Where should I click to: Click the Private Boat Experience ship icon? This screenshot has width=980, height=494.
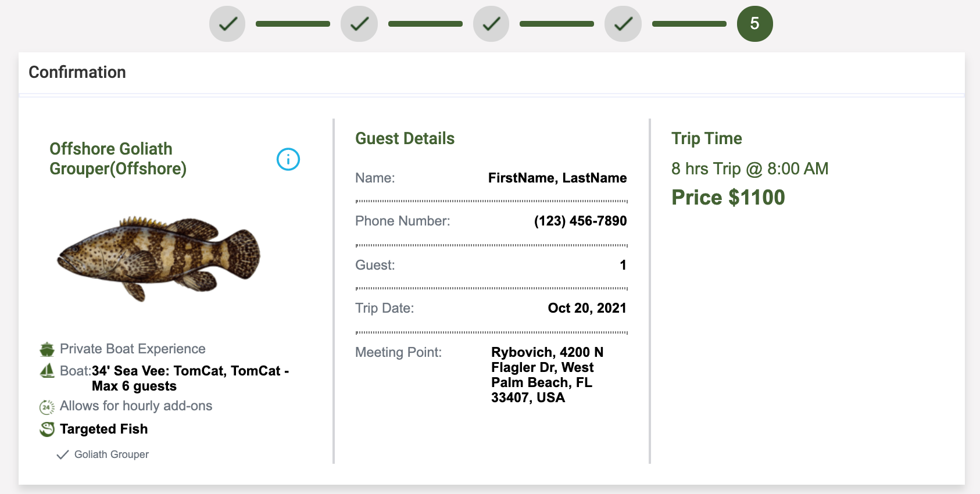click(47, 349)
